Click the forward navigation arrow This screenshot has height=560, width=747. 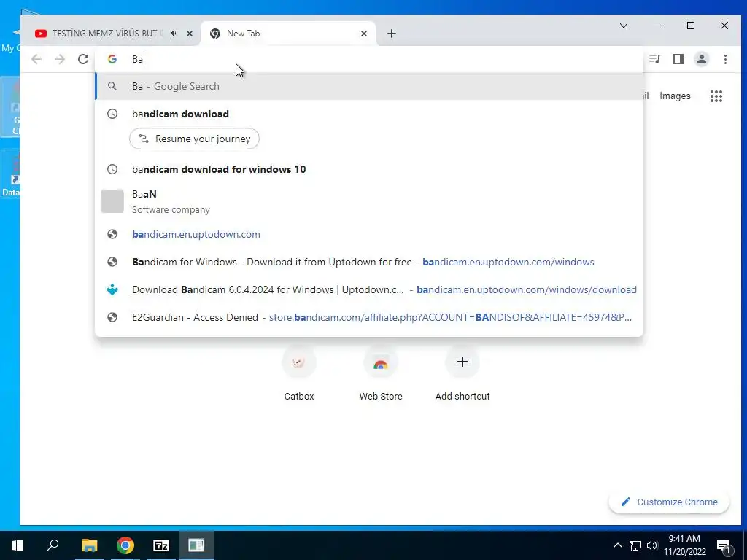coord(60,59)
